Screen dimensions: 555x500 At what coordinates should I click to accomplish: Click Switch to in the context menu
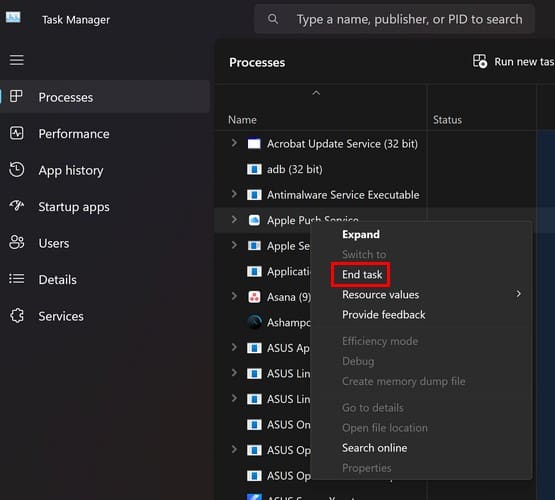[364, 254]
